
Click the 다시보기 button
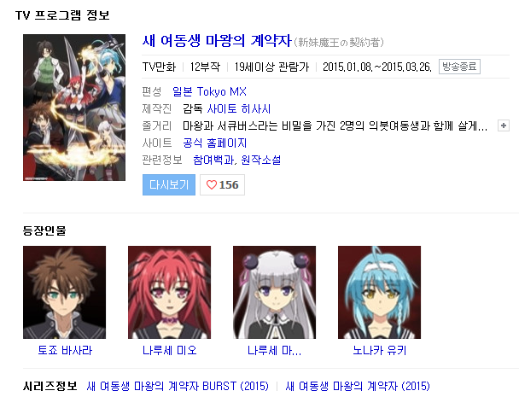[169, 184]
